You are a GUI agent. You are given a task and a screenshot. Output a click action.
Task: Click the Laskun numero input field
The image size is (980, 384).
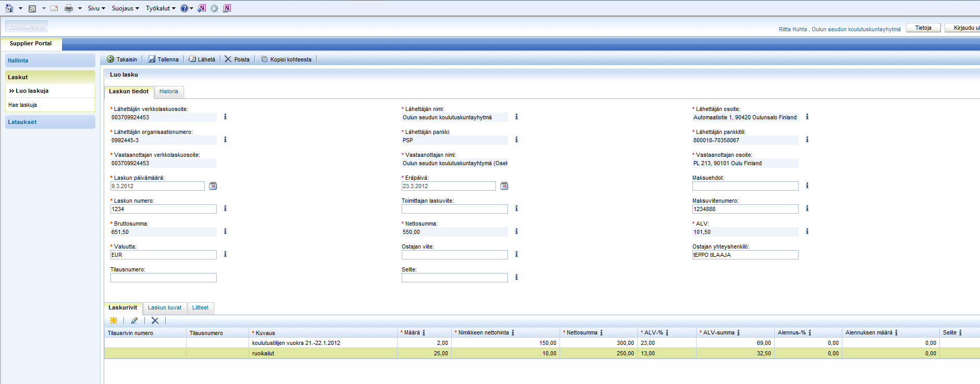164,209
